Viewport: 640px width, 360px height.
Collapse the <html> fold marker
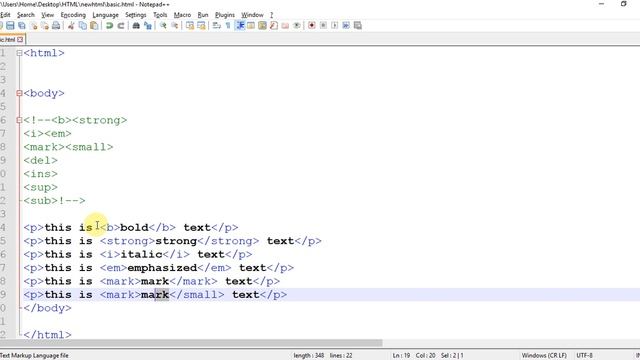coord(19,53)
